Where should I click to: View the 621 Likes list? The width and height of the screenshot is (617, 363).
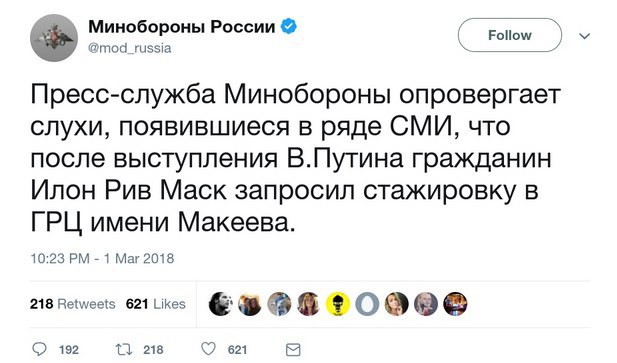[156, 304]
